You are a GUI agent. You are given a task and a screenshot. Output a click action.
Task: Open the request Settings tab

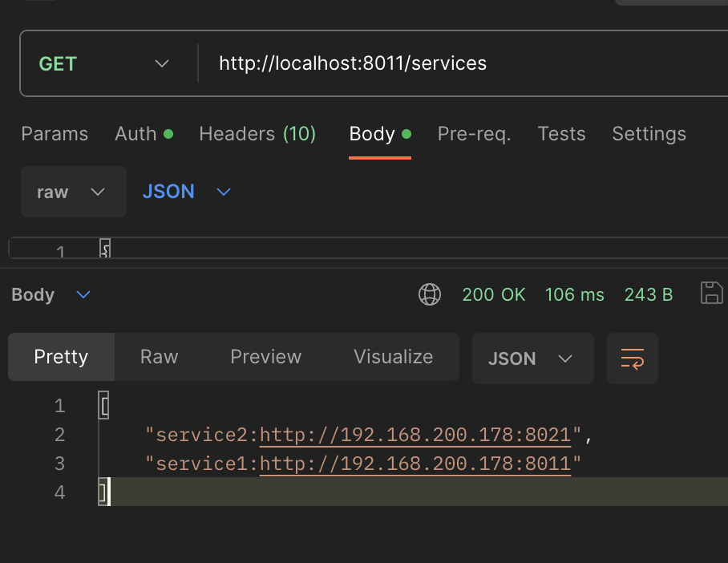[649, 134]
